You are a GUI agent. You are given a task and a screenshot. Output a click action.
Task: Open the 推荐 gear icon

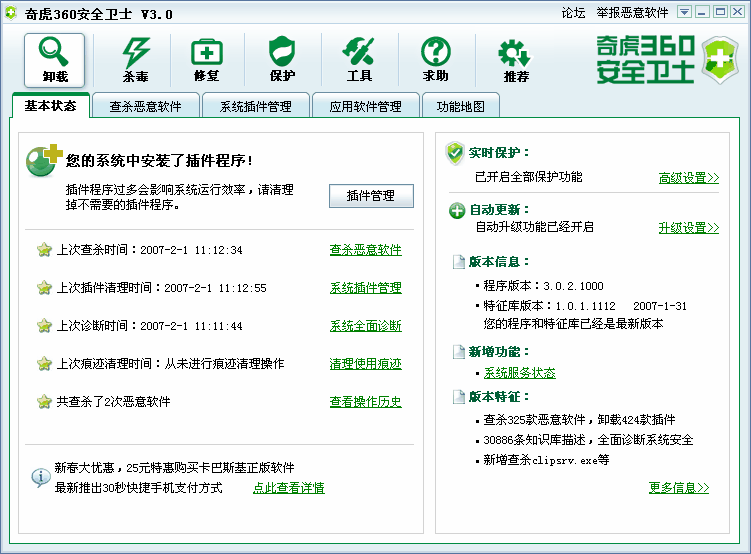pyautogui.click(x=515, y=60)
